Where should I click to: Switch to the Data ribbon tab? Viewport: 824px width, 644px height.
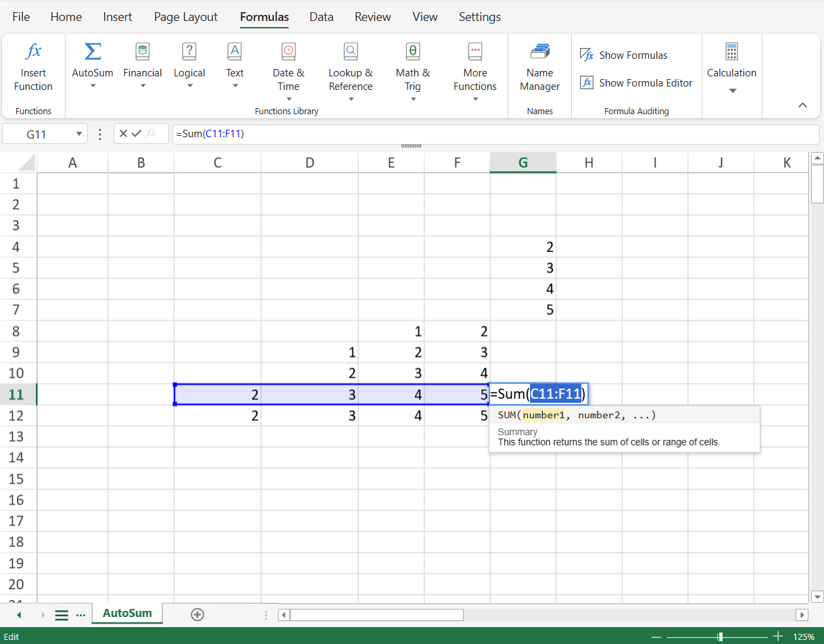pyautogui.click(x=321, y=17)
